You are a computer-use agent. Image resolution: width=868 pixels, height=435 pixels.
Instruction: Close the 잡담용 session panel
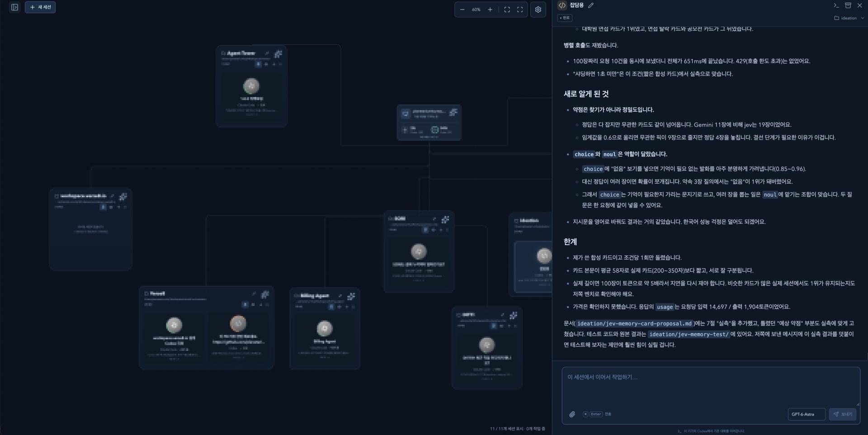click(x=860, y=5)
